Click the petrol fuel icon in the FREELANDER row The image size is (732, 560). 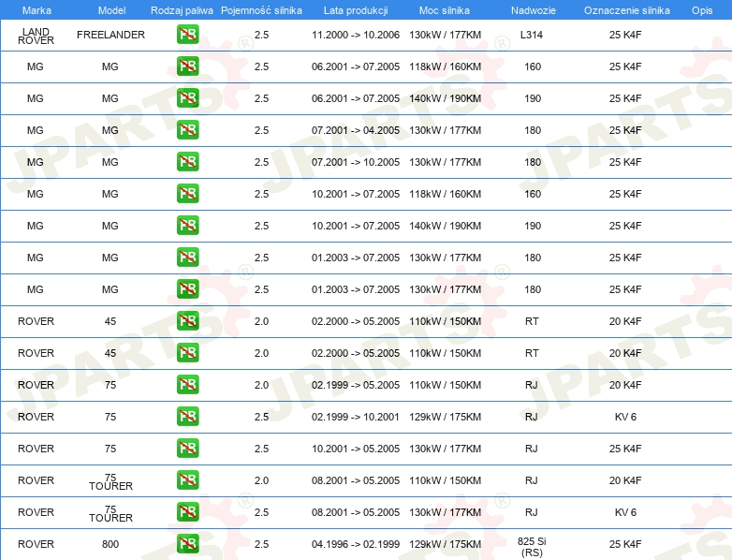pyautogui.click(x=187, y=35)
